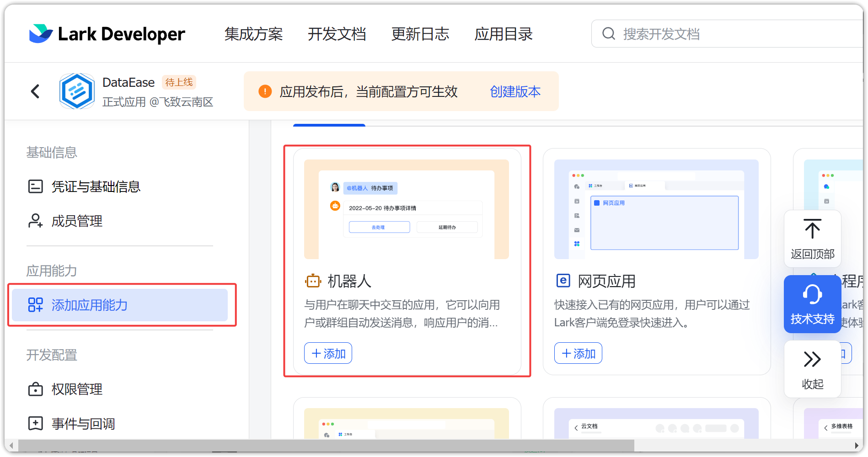Click the 机器人 preview thumbnail

[x=407, y=209]
